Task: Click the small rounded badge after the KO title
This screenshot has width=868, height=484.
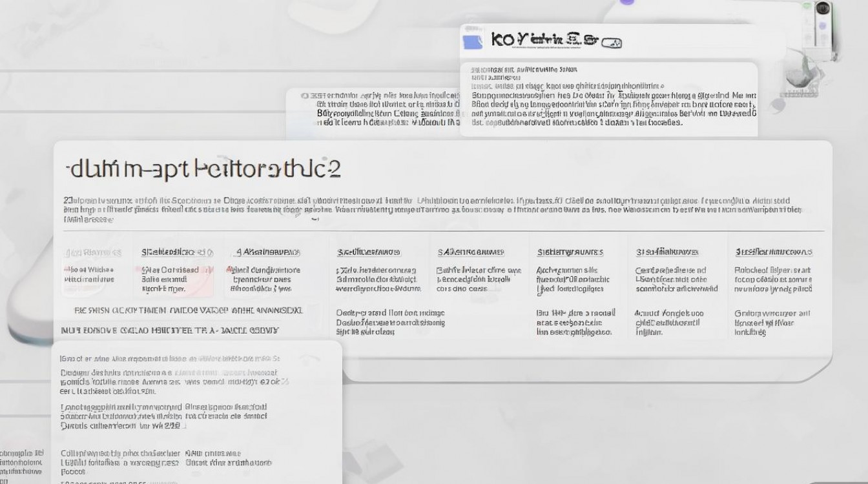Action: coord(611,43)
